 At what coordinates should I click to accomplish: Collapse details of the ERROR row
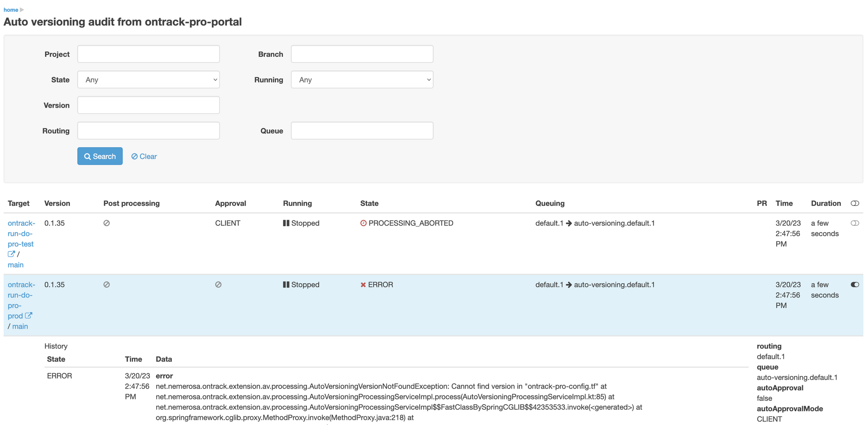855,285
